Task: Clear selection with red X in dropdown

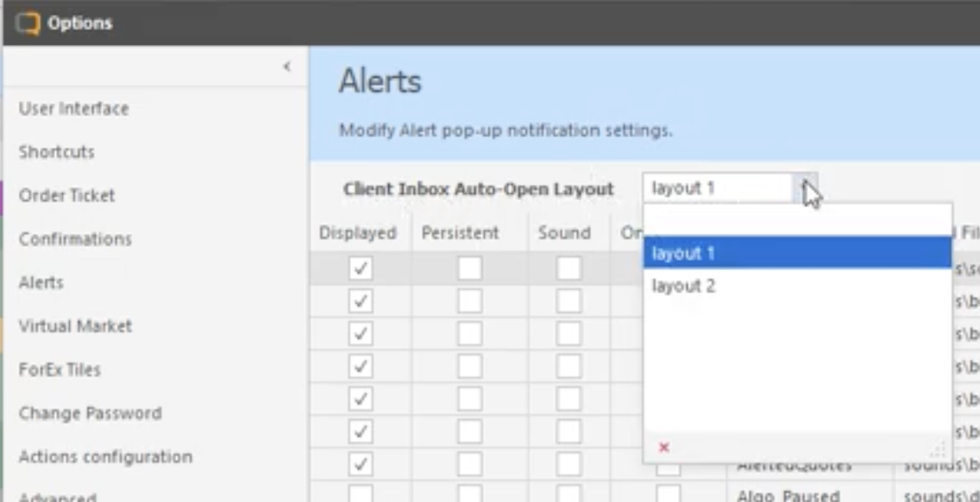Action: click(663, 447)
